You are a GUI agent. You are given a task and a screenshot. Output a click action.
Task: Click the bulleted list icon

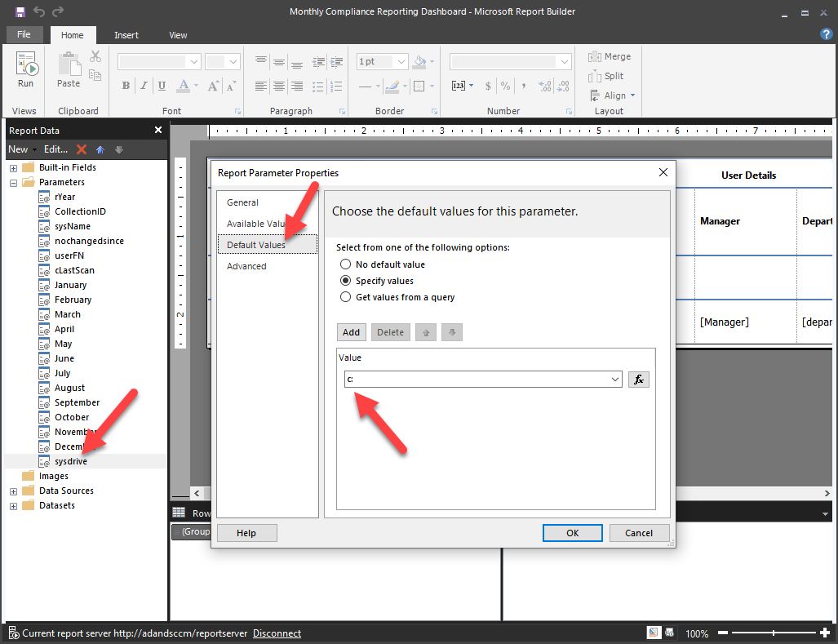pyautogui.click(x=318, y=87)
